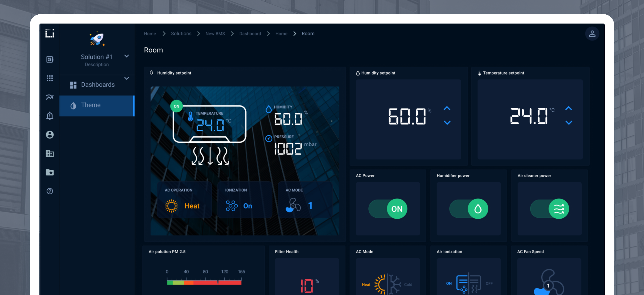Click the Room page heading
Image resolution: width=644 pixels, height=295 pixels.
pos(153,50)
